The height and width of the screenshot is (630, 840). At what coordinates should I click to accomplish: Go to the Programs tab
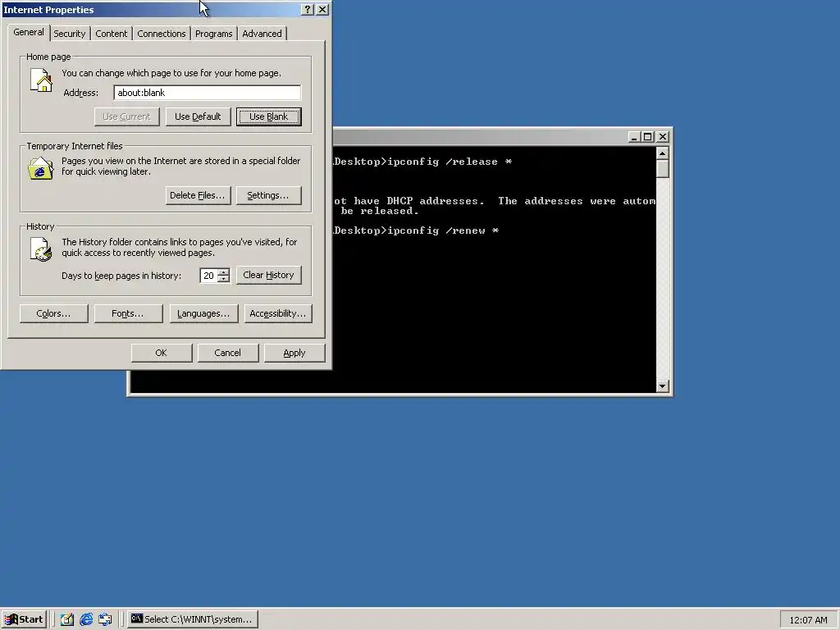pos(214,34)
